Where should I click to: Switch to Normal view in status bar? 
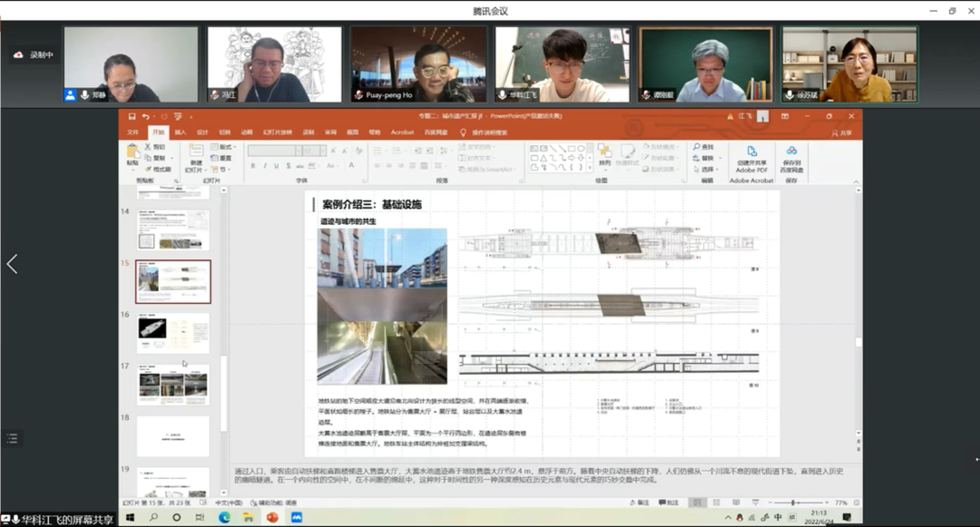tap(697, 503)
